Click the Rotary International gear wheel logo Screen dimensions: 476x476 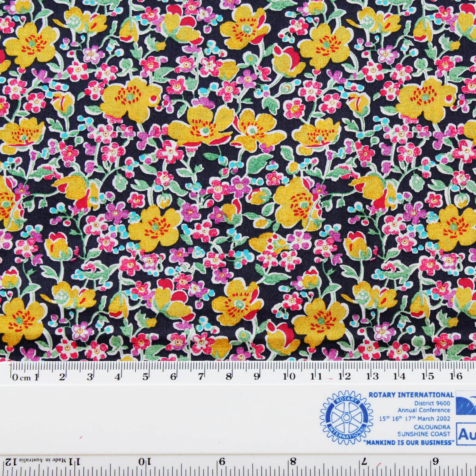[x=346, y=417]
